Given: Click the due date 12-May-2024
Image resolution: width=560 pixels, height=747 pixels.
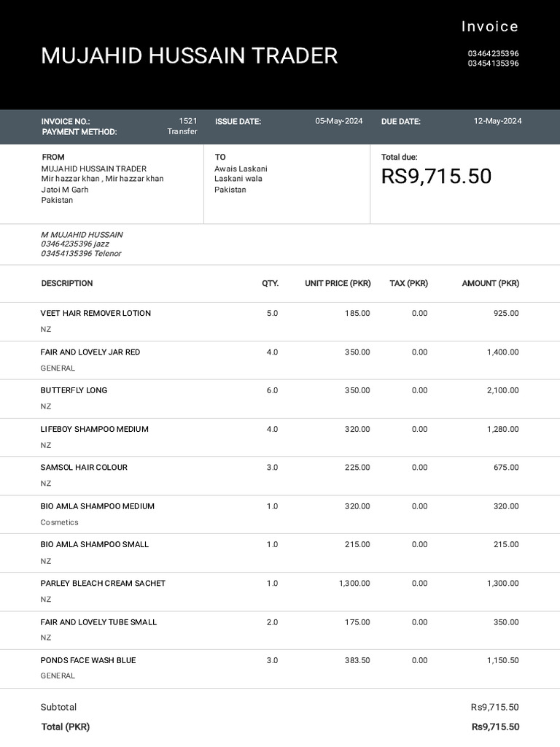Looking at the screenshot, I should (x=497, y=121).
